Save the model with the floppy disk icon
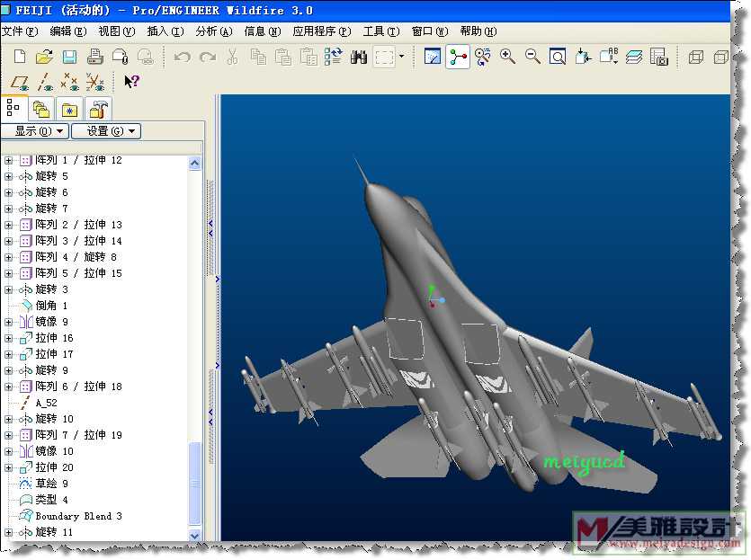Screen dimensions: 751x560 (x=69, y=57)
